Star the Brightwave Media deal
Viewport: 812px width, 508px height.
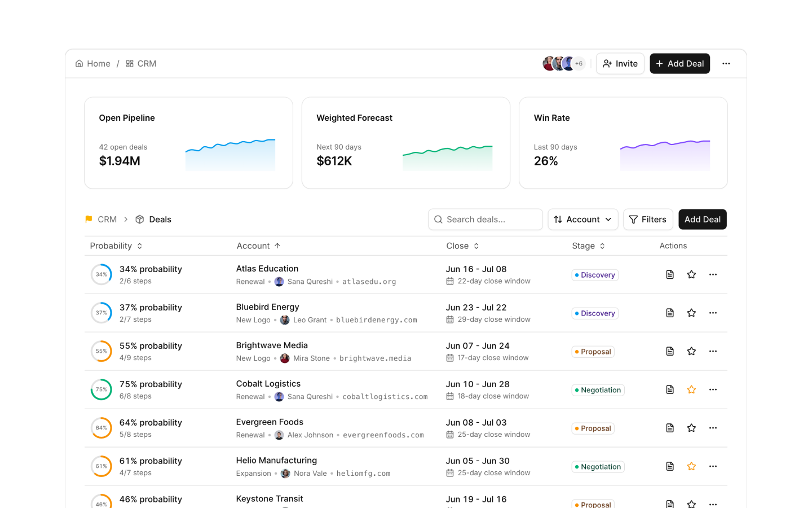[x=691, y=351]
